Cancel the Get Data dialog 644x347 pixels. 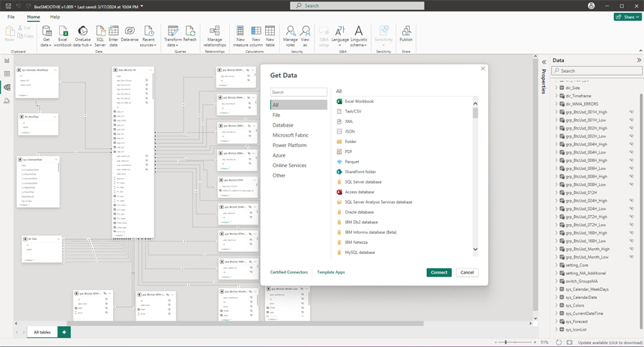(x=467, y=273)
